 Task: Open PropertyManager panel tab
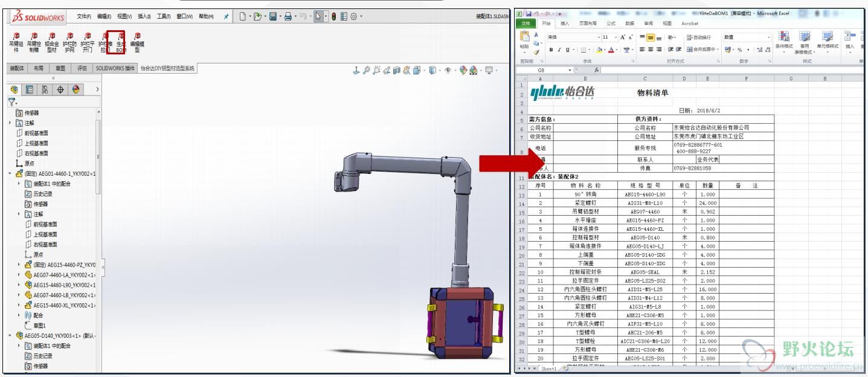pos(30,89)
